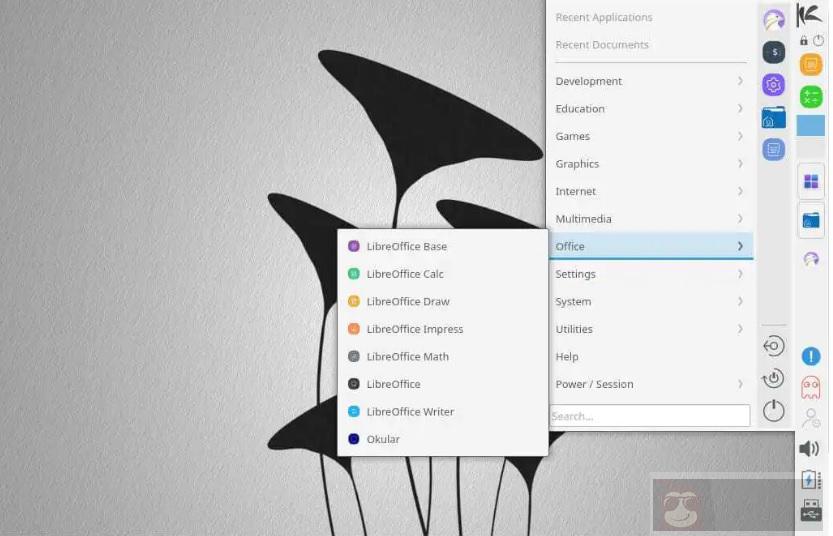This screenshot has height=536, width=833.
Task: Launch LibreOffice Math from Office submenu
Action: pyautogui.click(x=443, y=356)
